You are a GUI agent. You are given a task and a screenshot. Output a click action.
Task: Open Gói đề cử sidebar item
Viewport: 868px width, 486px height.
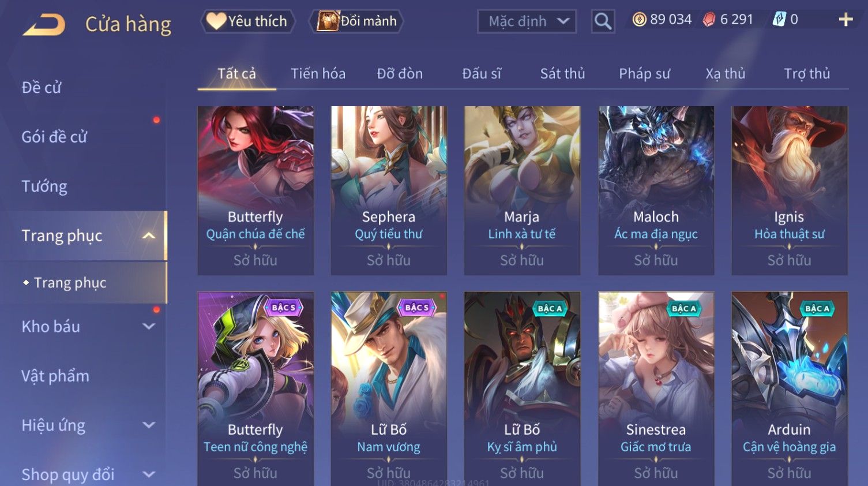pyautogui.click(x=54, y=137)
